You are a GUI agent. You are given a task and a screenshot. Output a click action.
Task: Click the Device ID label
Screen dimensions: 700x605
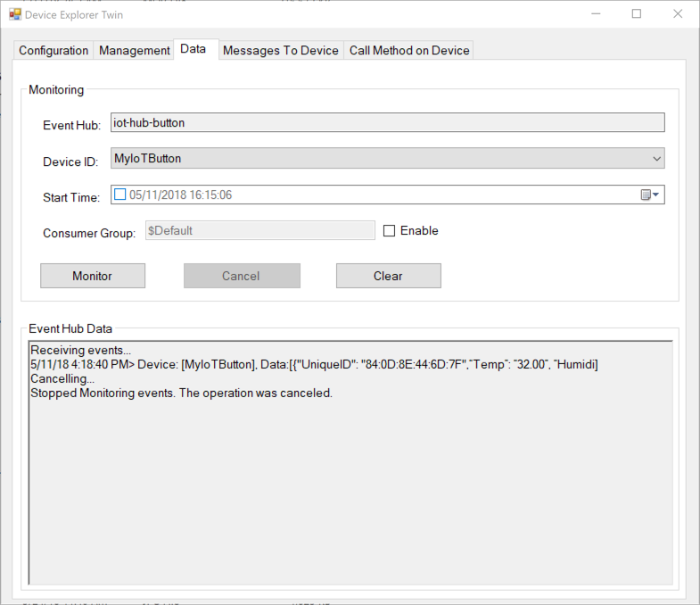coord(70,162)
